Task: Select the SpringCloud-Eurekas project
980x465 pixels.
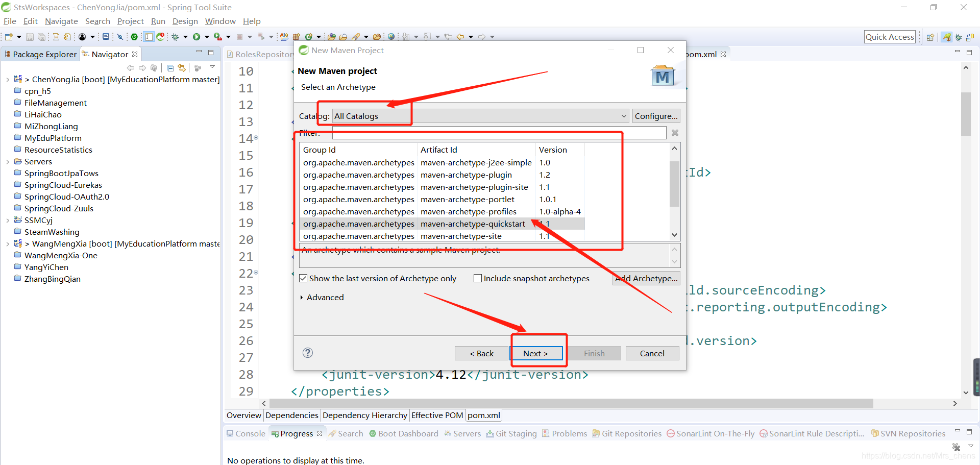Action: pyautogui.click(x=63, y=185)
